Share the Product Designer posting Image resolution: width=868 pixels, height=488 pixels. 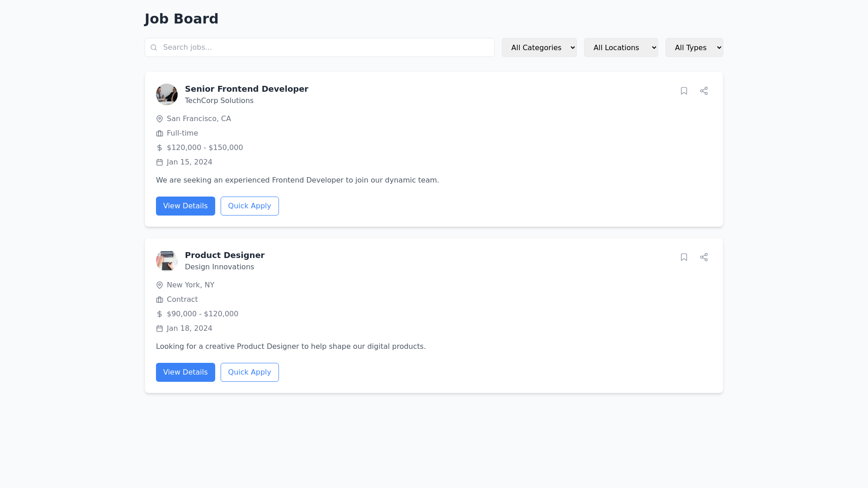[704, 257]
